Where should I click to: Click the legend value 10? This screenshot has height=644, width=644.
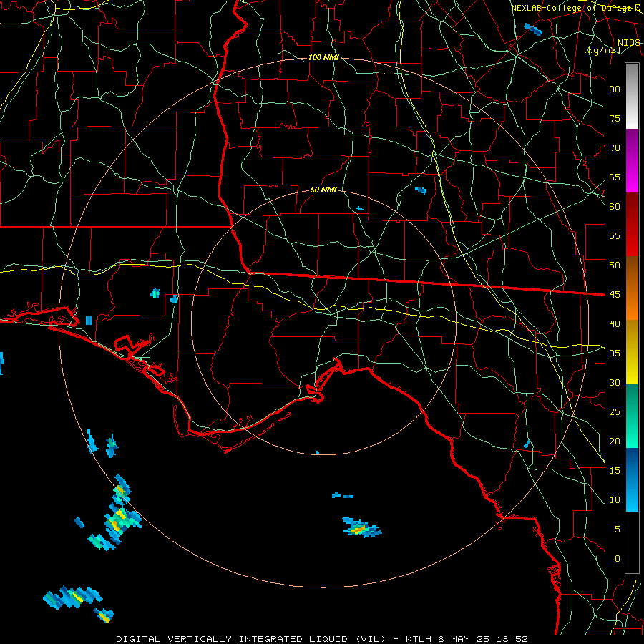tap(615, 500)
